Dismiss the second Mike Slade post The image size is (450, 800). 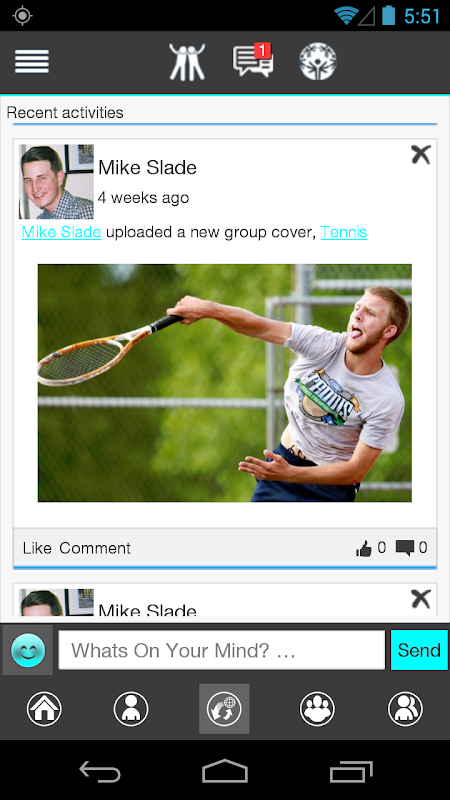[421, 599]
